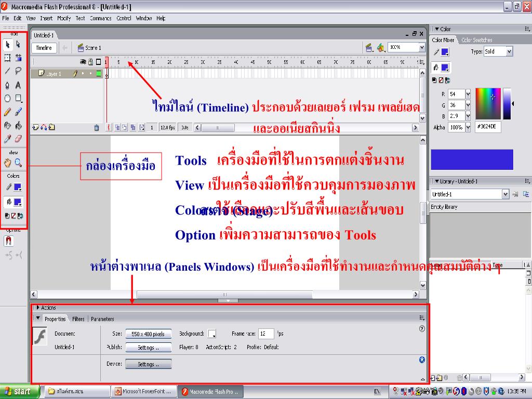Collapse the Library panel

coord(437,181)
